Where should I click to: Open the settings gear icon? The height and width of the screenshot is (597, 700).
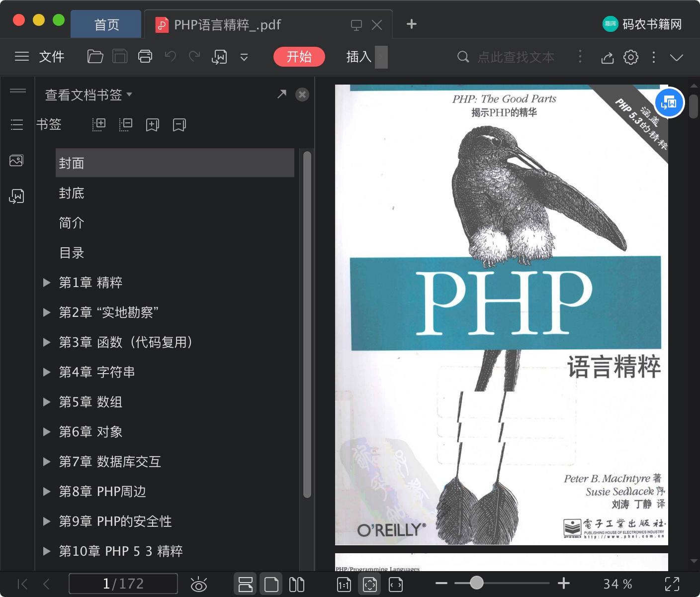(x=631, y=57)
